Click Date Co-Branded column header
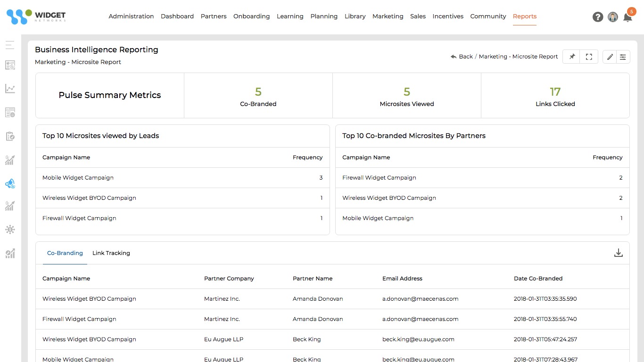This screenshot has width=644, height=362. click(x=538, y=279)
